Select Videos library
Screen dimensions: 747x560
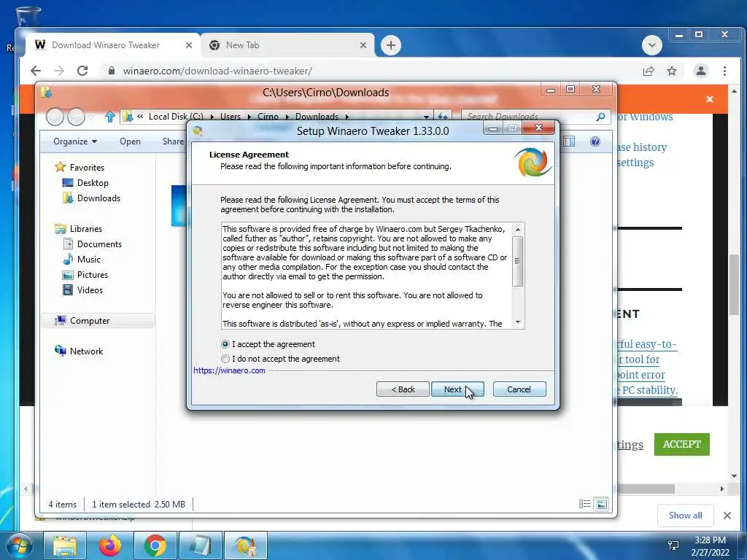click(90, 290)
